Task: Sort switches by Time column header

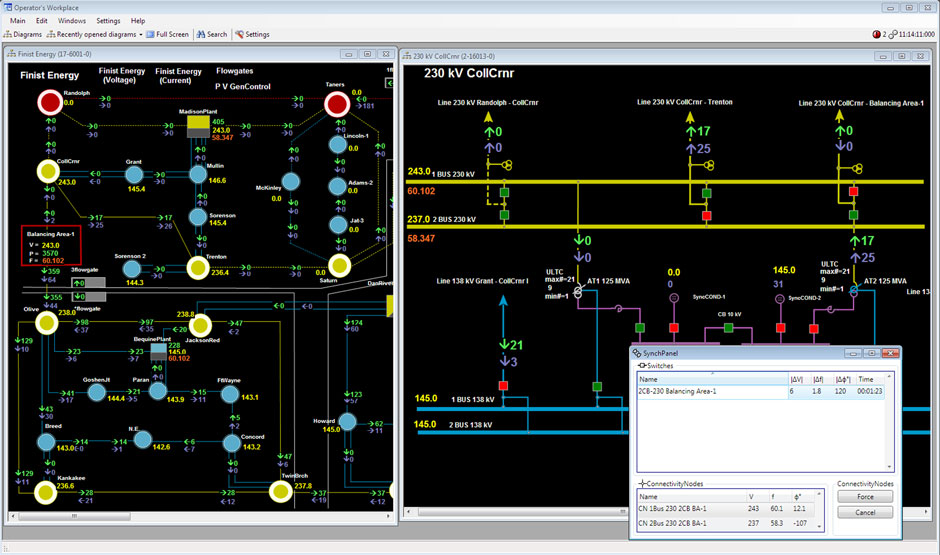Action: point(866,379)
